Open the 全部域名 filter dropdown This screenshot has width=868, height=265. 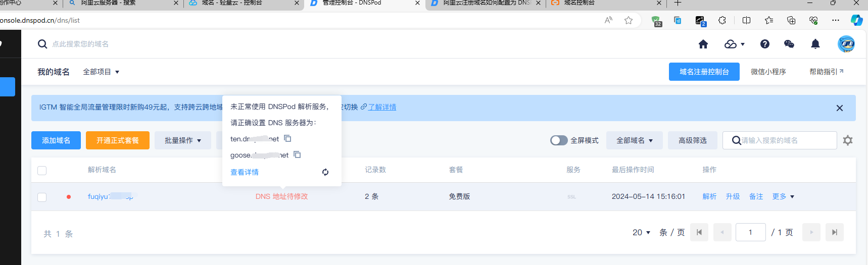click(635, 140)
